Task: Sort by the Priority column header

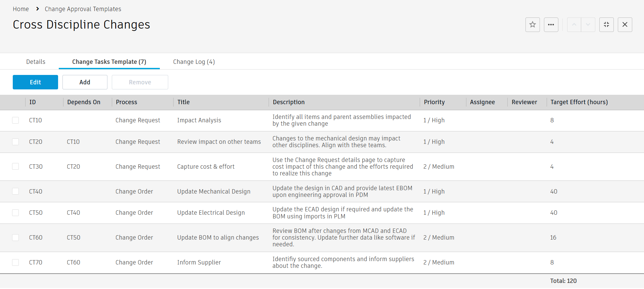Action: point(434,102)
